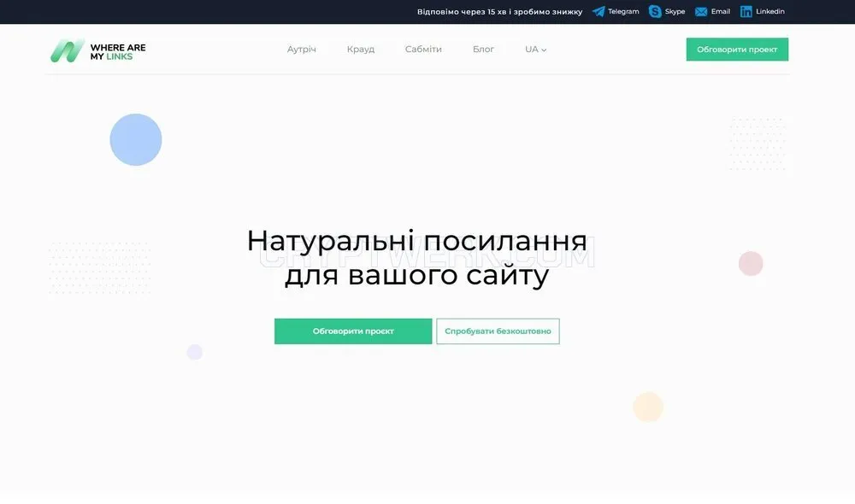Open the Аутріч menu item

(x=302, y=49)
